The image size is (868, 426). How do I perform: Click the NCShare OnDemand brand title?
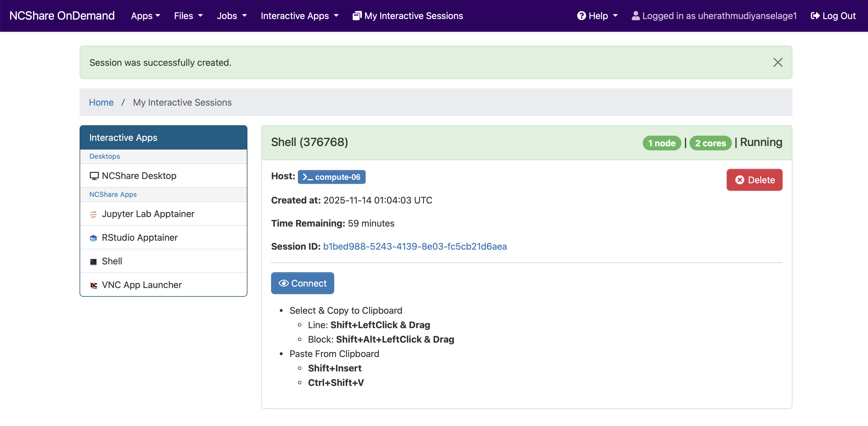pos(62,16)
